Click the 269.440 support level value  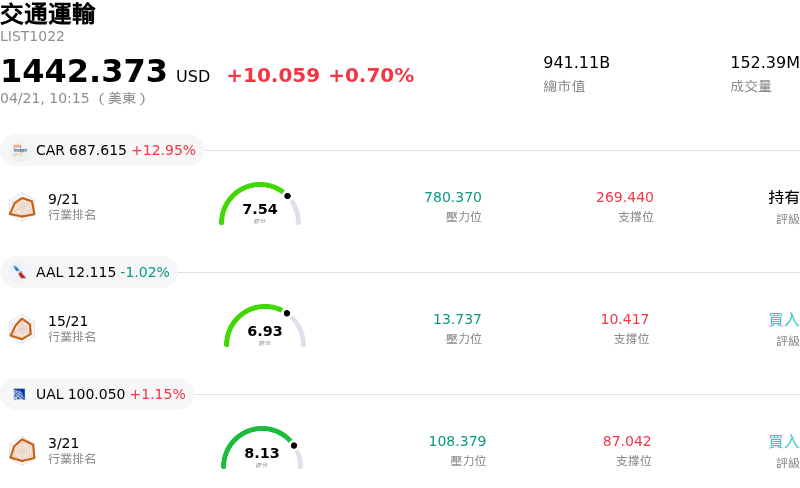click(x=624, y=197)
